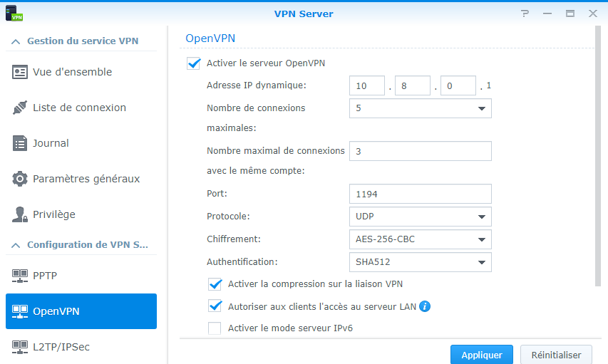Minimize the VPN Server window
The width and height of the screenshot is (608, 364).
click(x=547, y=14)
